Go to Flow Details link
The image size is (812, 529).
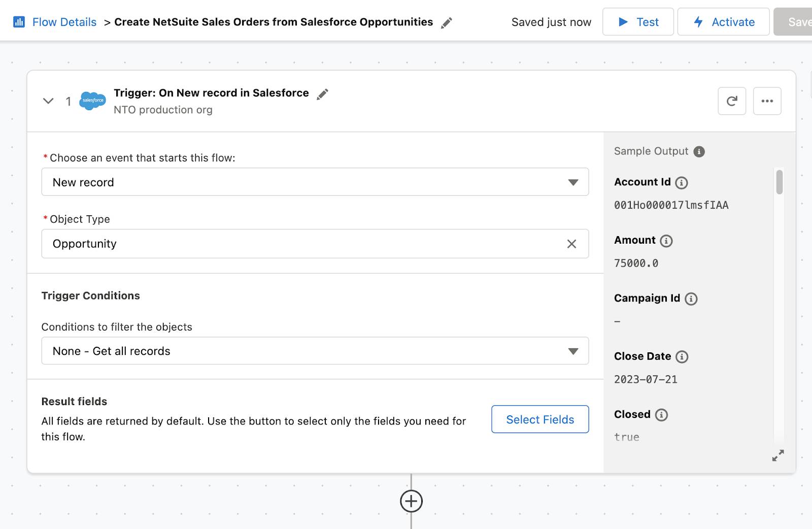[64, 22]
